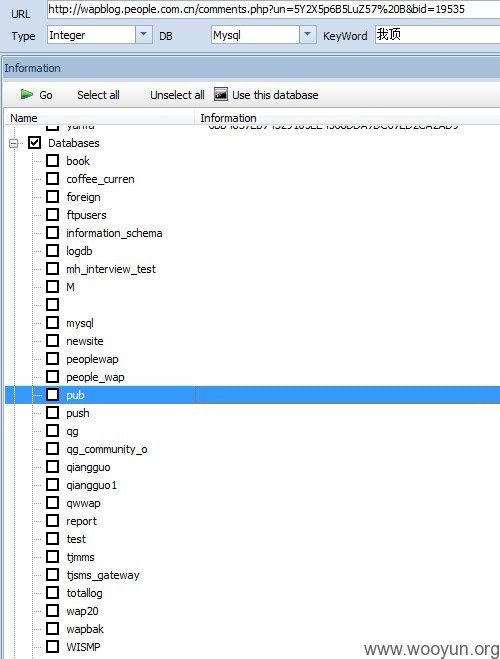Collapse the Databases tree node
This screenshot has width=500, height=659.
point(13,143)
